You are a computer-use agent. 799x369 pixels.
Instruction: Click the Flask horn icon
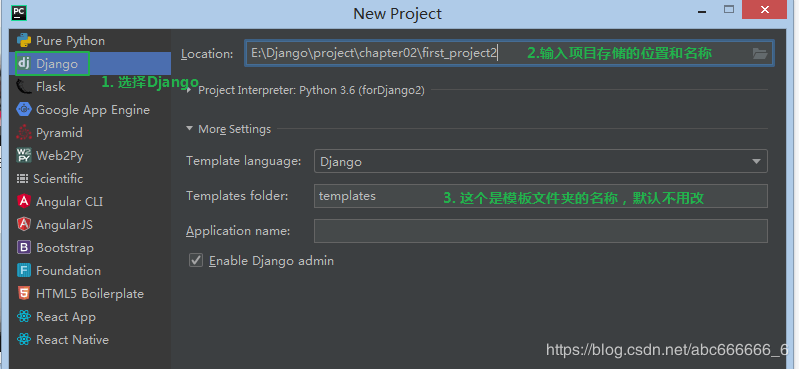pos(23,87)
